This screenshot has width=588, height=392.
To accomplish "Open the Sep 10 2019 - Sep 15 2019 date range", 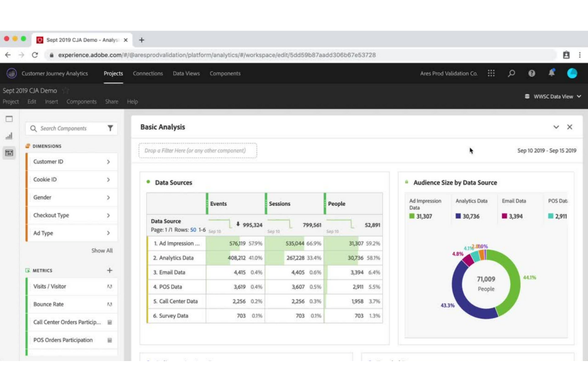I will click(547, 151).
